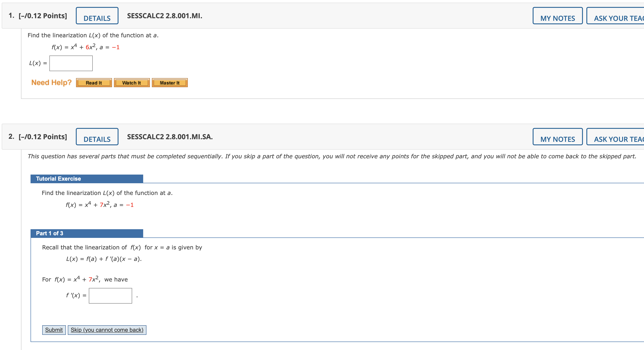Click question code SESSCALC2 2.8.001.MI.SA.
Image resolution: width=644 pixels, height=350 pixels.
[x=169, y=137]
